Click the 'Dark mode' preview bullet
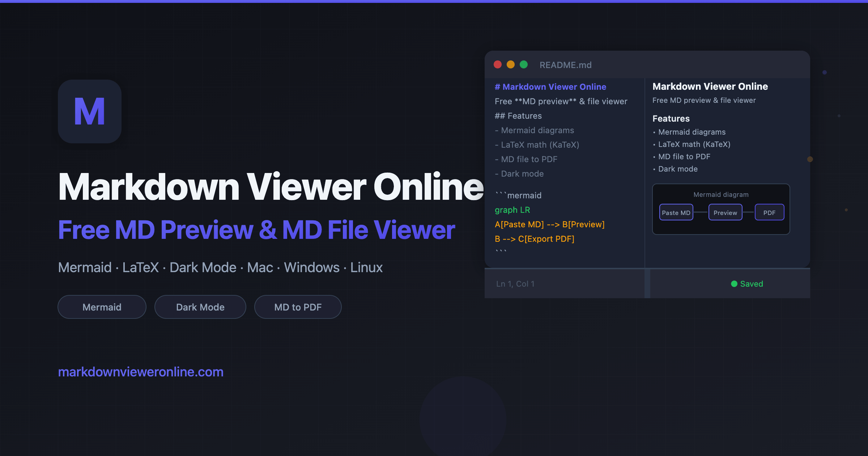Screen dimensions: 868x456 (x=678, y=169)
